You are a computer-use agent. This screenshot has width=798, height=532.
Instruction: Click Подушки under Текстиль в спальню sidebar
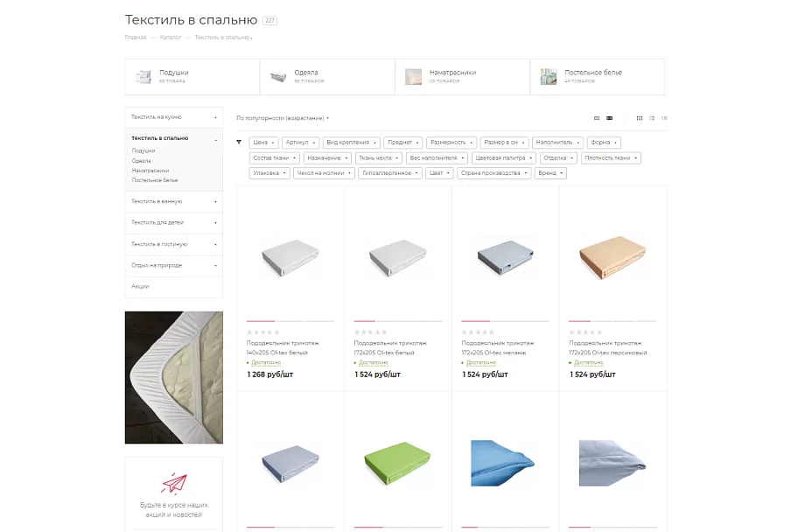click(x=143, y=150)
